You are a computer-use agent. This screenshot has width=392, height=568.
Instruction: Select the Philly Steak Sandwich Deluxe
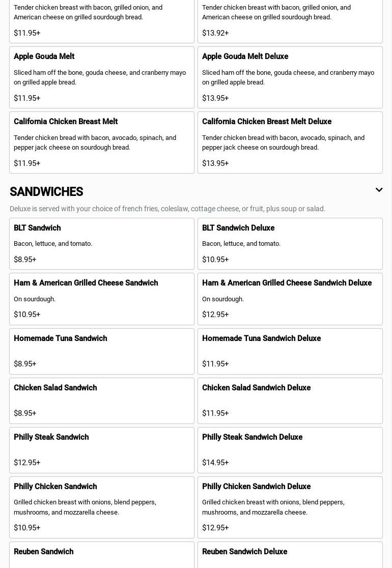pos(290,450)
